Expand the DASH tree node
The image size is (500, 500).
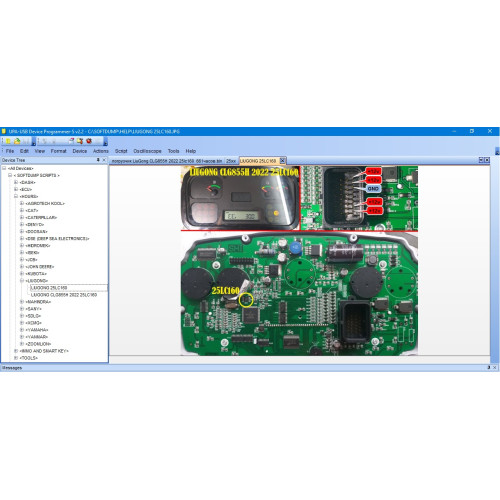pos(16,182)
